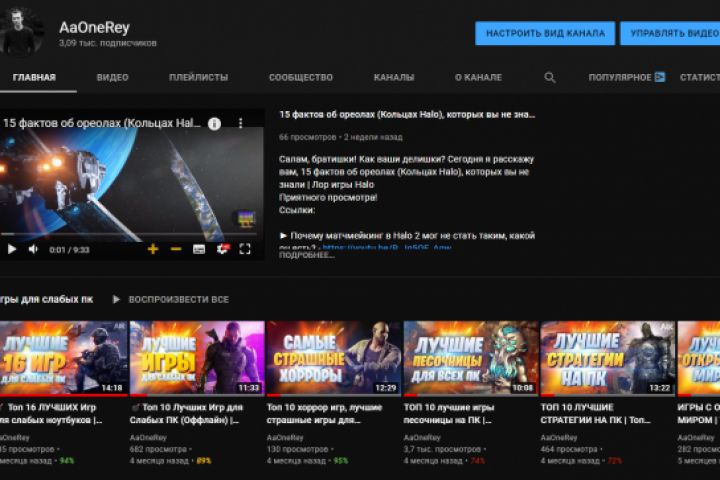
Task: Open featured video title 15 фактов об ореолах
Action: click(407, 114)
